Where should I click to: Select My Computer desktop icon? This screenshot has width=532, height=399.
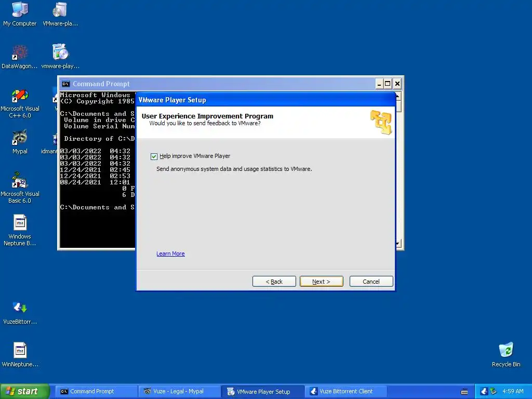20,14
